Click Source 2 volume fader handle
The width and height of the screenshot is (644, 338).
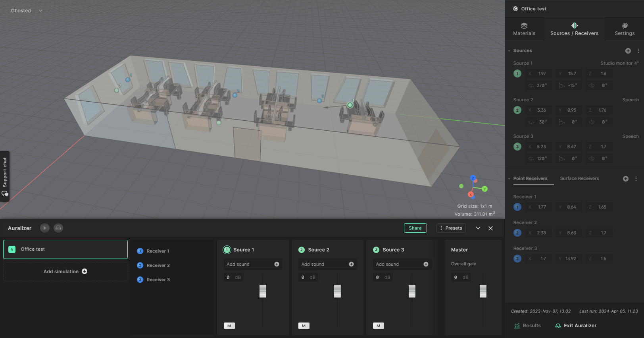pyautogui.click(x=337, y=291)
